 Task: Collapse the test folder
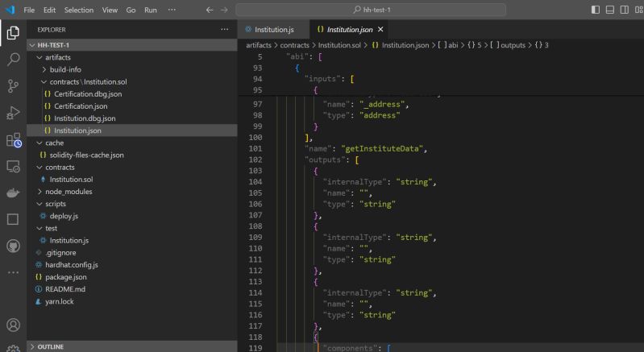[x=132, y=228]
